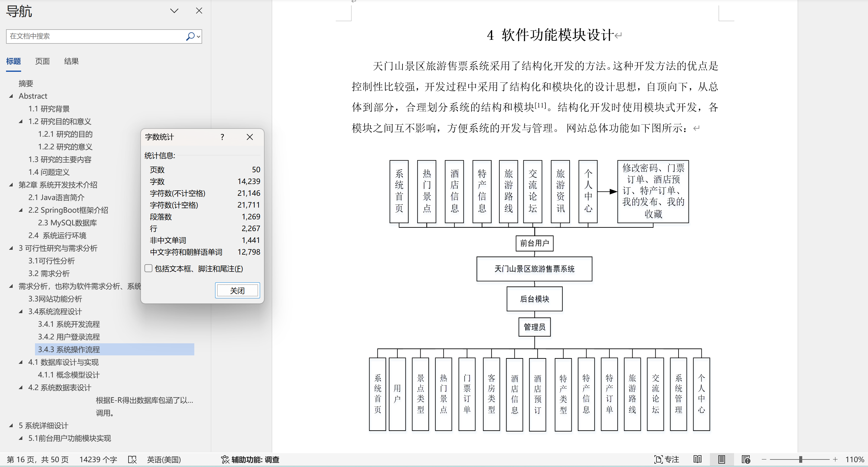Viewport: 868px width, 467px height.
Task: Click the 页数 50 row in dialog
Action: coord(205,170)
